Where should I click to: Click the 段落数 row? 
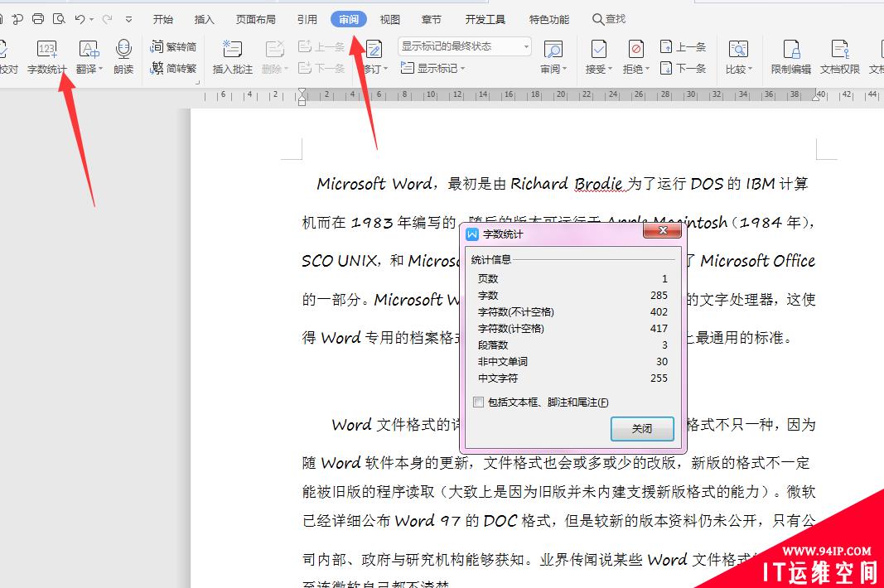pyautogui.click(x=572, y=345)
